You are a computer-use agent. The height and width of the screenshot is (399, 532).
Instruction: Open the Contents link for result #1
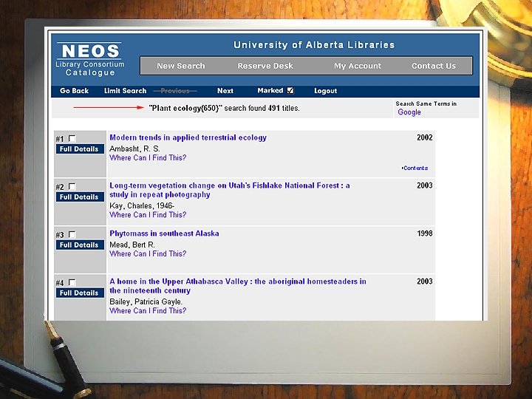[415, 168]
